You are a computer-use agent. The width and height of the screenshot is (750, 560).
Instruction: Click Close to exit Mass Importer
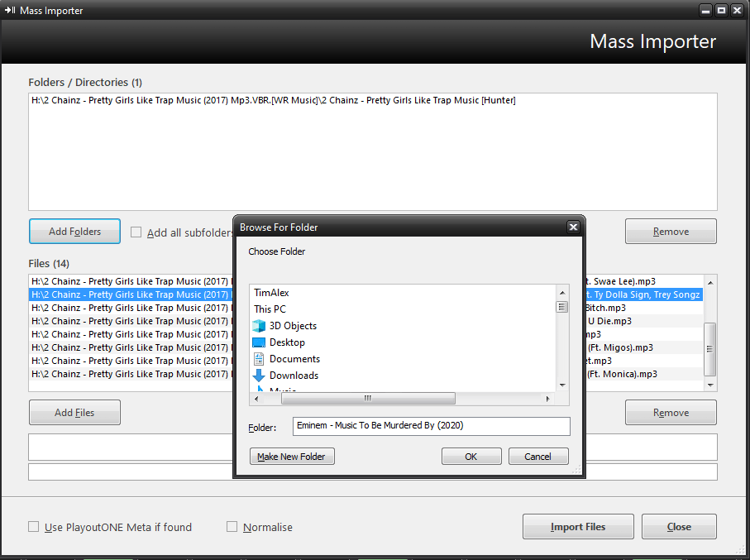click(679, 526)
